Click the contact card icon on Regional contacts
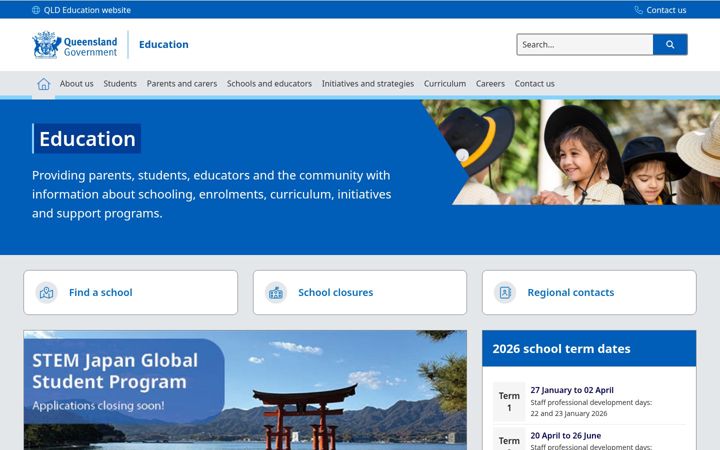Screen dimensions: 720x450 click(x=505, y=292)
